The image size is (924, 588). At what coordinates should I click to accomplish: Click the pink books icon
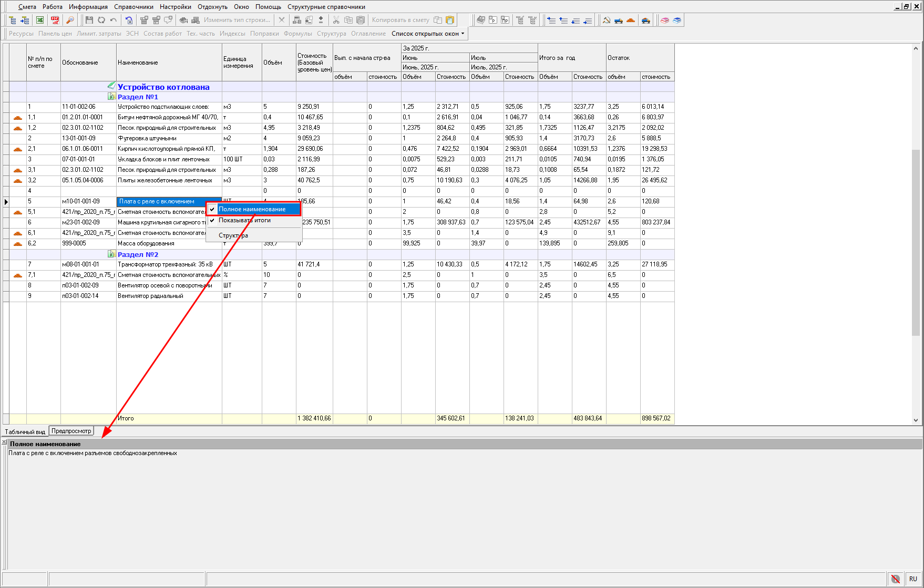point(665,20)
